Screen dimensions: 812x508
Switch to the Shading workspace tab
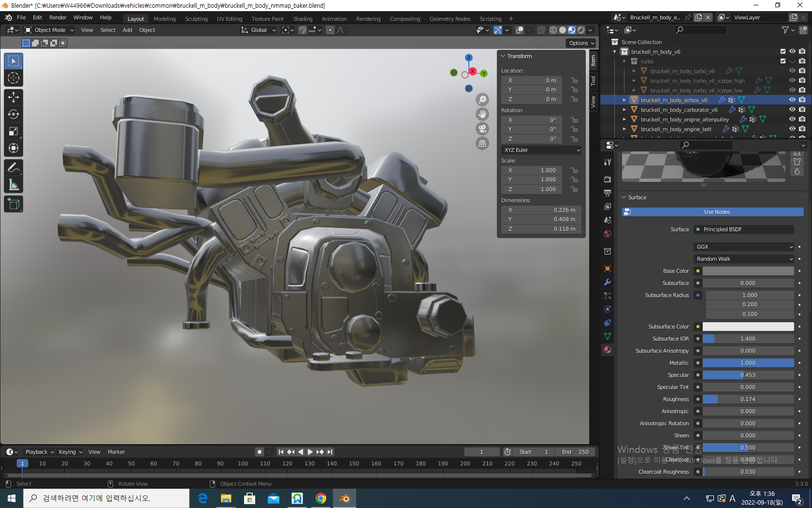point(303,19)
